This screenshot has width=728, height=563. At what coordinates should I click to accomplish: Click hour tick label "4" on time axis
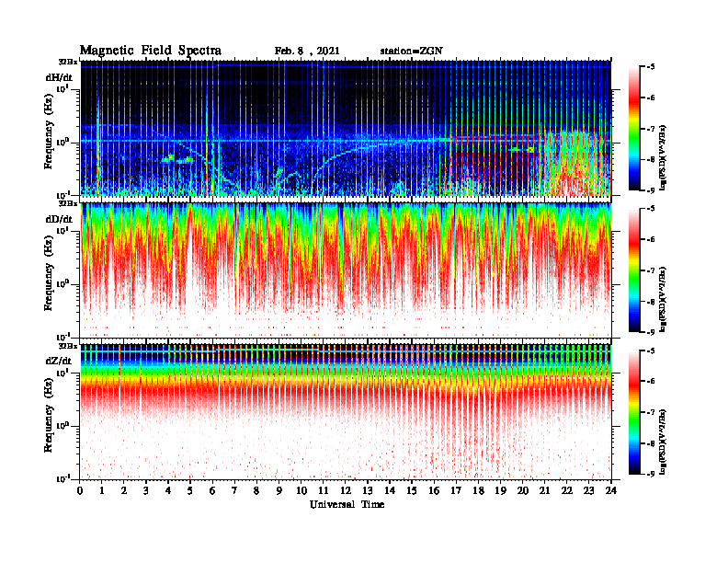[x=168, y=490]
